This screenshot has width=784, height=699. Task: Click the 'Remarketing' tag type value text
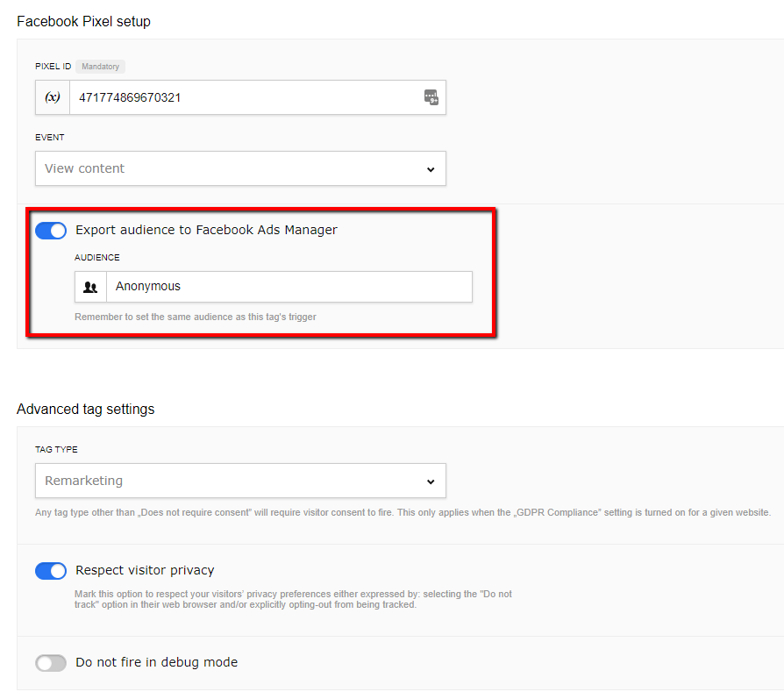pyautogui.click(x=84, y=481)
